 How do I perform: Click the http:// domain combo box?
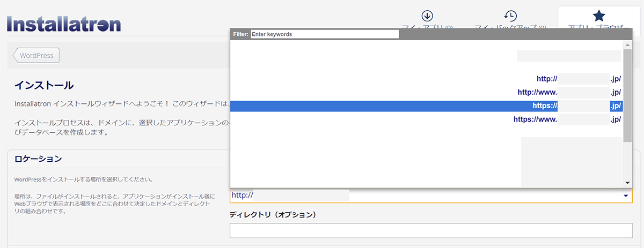click(431, 196)
